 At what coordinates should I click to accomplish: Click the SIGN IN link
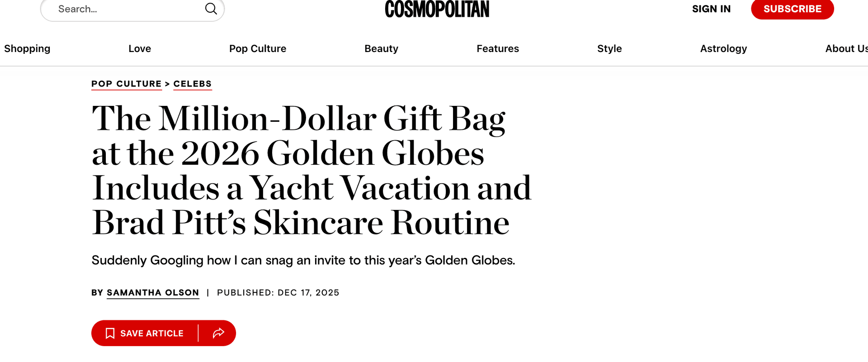point(711,9)
